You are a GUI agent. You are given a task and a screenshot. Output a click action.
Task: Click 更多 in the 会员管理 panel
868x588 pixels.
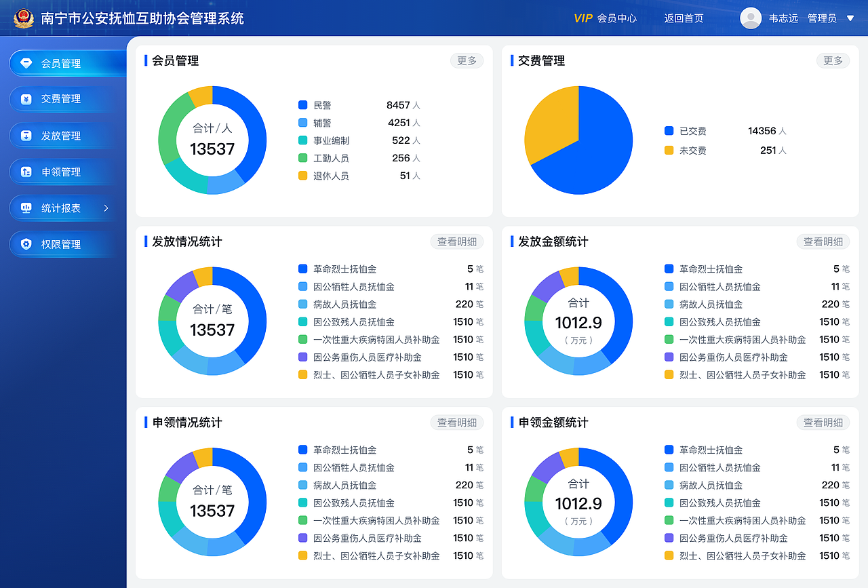click(x=467, y=60)
